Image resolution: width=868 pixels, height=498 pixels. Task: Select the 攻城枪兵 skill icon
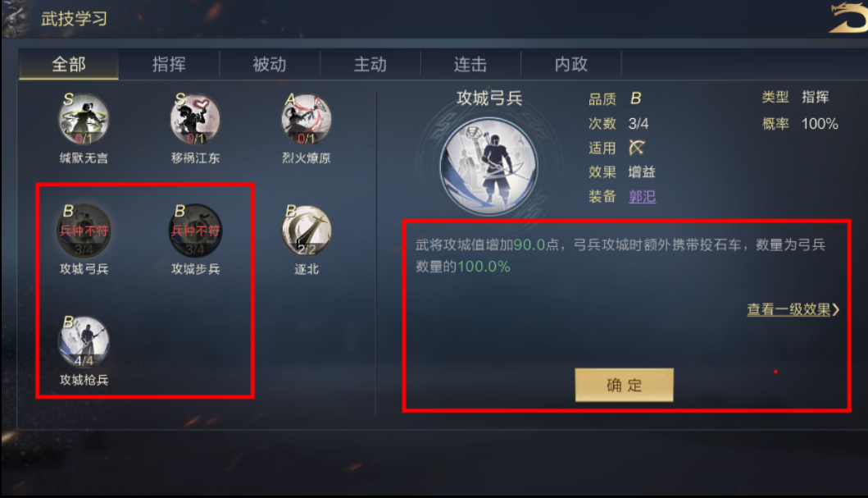[84, 342]
